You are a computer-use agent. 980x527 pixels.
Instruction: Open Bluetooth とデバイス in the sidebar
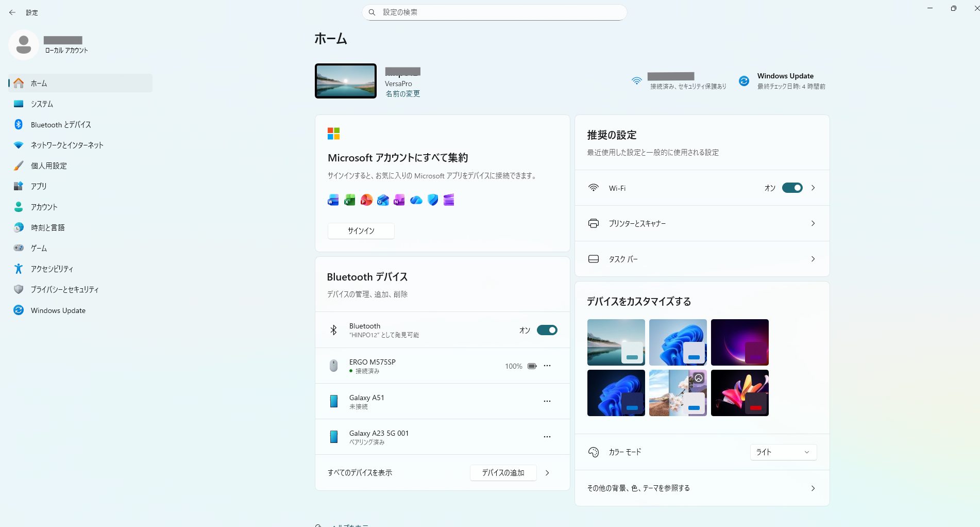click(x=61, y=125)
